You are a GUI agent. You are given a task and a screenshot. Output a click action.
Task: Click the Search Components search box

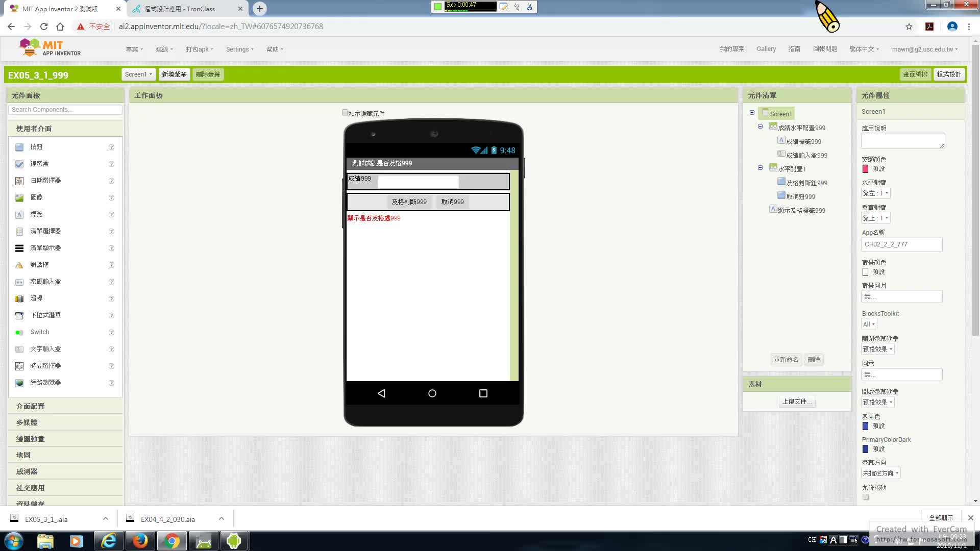(x=65, y=110)
